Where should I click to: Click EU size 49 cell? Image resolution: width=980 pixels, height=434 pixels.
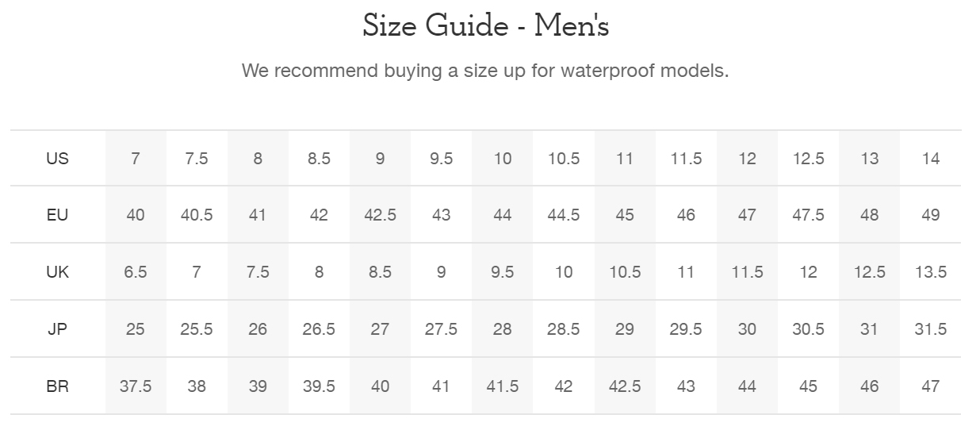(x=931, y=215)
